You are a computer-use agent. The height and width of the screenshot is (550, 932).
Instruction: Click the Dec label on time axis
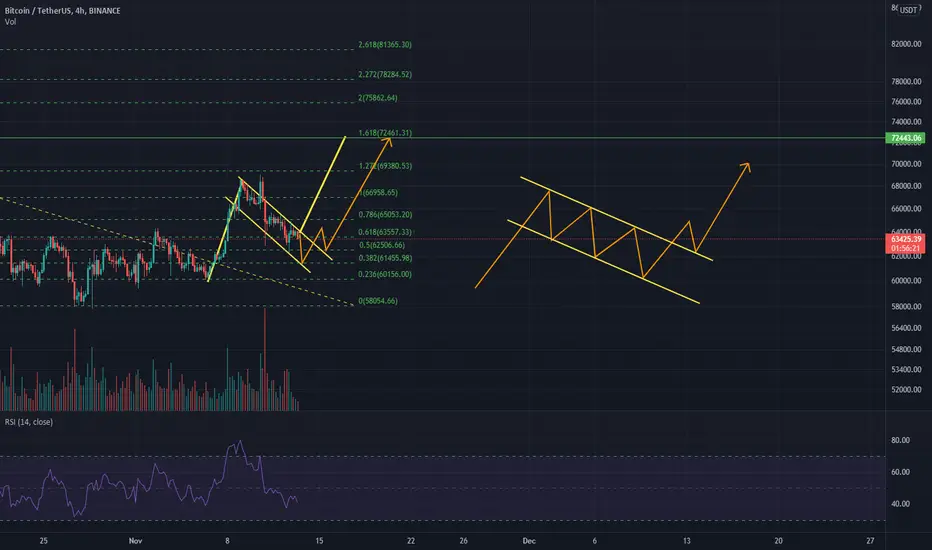coord(529,540)
